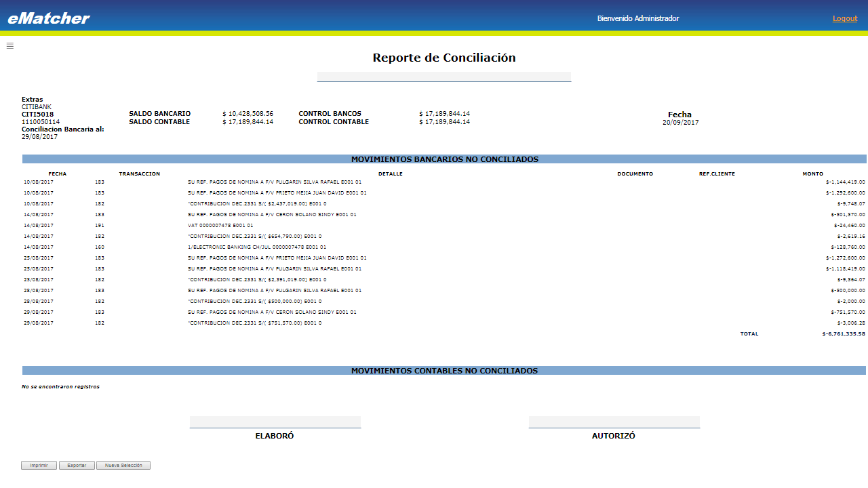The width and height of the screenshot is (868, 488).
Task: Select the FECHA column header
Action: (x=58, y=174)
